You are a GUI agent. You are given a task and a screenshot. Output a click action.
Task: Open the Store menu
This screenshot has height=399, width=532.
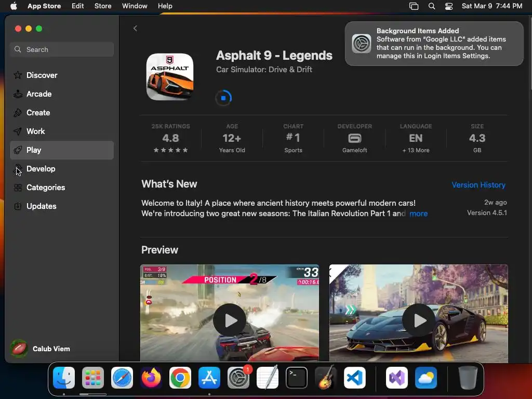coord(103,6)
